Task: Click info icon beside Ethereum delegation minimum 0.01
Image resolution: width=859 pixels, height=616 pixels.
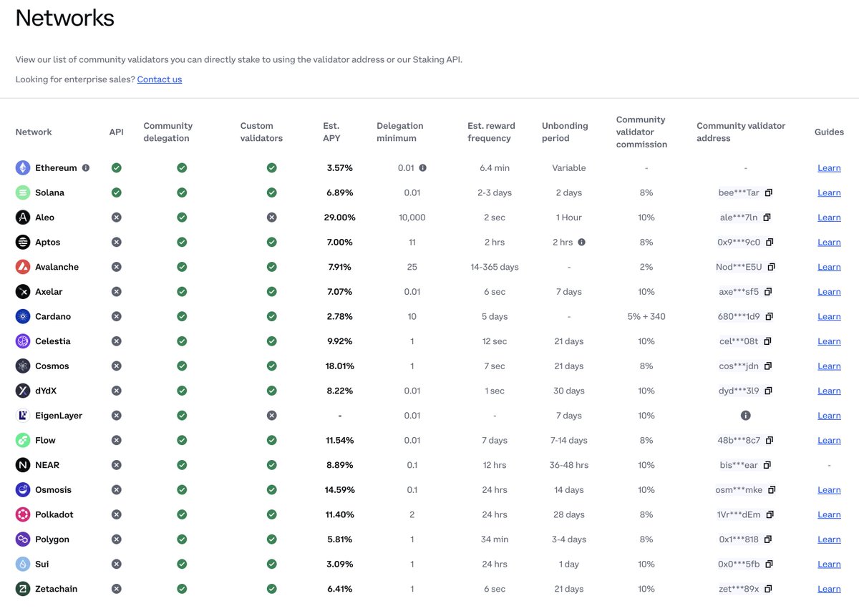Action: coord(422,168)
